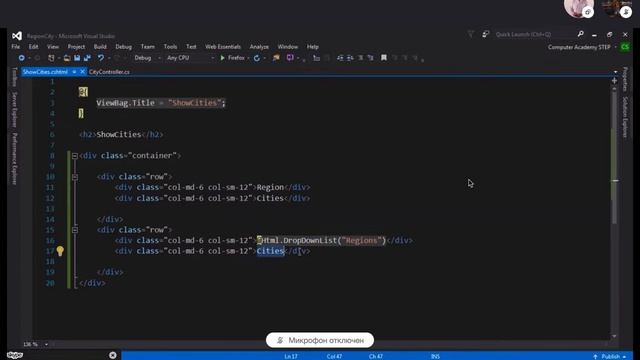Click the Save All toolbar icon
The height and width of the screenshot is (360, 640).
(x=87, y=58)
